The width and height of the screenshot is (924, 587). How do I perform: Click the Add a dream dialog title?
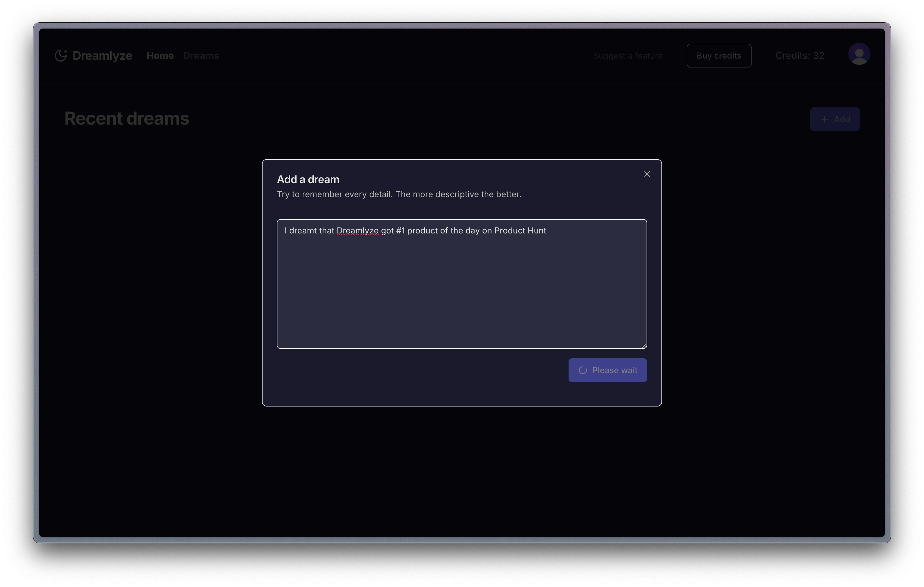(x=308, y=179)
